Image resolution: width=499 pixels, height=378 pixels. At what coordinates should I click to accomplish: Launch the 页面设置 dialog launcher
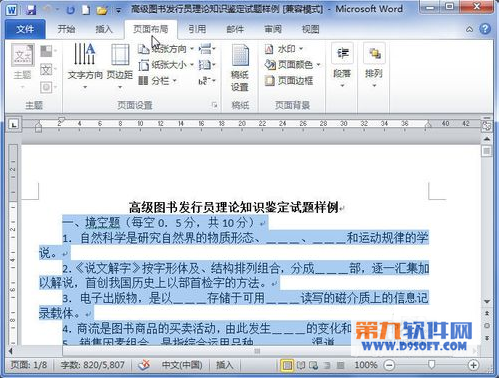coord(214,105)
